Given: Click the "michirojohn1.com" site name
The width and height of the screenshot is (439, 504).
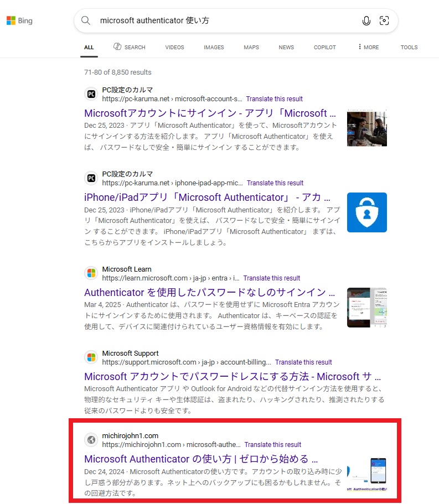Looking at the screenshot, I should click(x=130, y=436).
